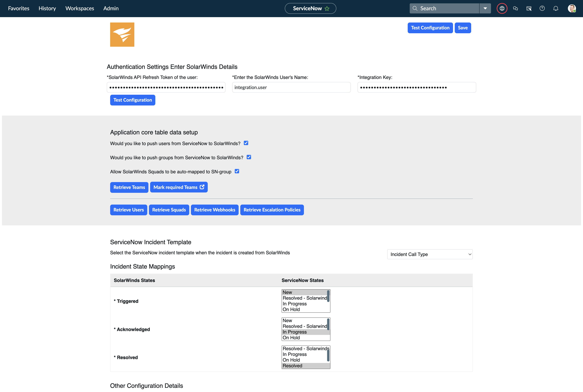The height and width of the screenshot is (392, 583).
Task: Click the Other Configuration Details heading
Action: coord(146,386)
